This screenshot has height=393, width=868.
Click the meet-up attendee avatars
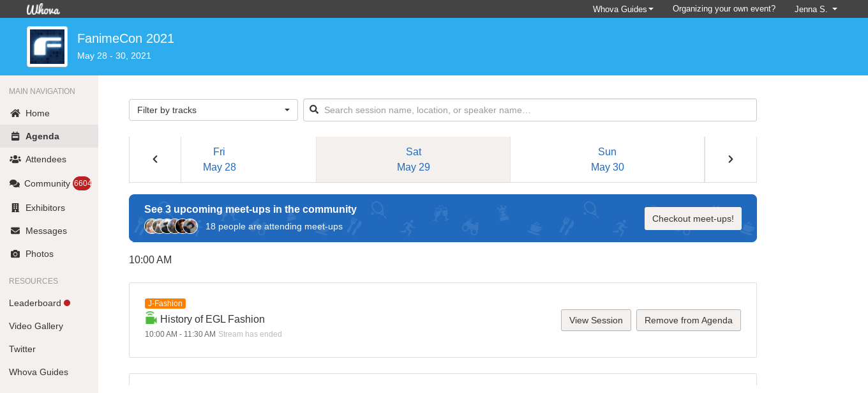[171, 226]
